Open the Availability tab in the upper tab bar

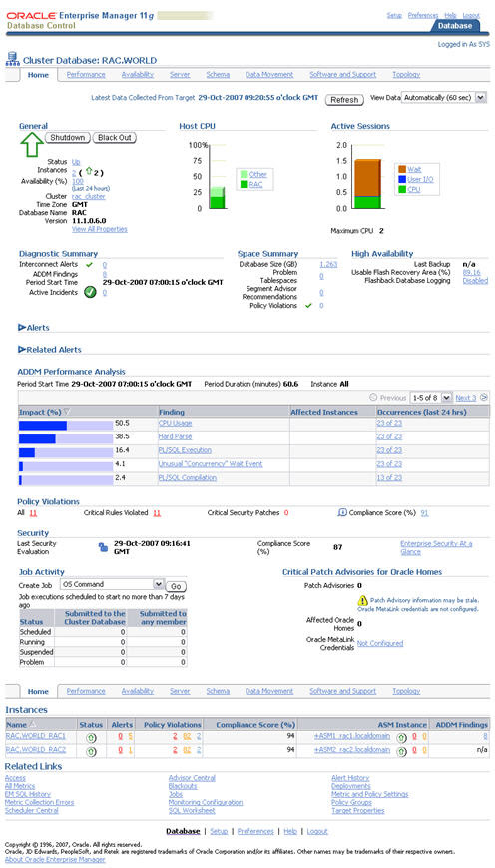click(137, 75)
